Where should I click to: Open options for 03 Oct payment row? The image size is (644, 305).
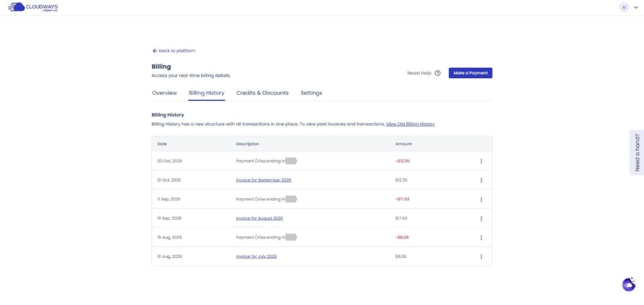(x=481, y=161)
